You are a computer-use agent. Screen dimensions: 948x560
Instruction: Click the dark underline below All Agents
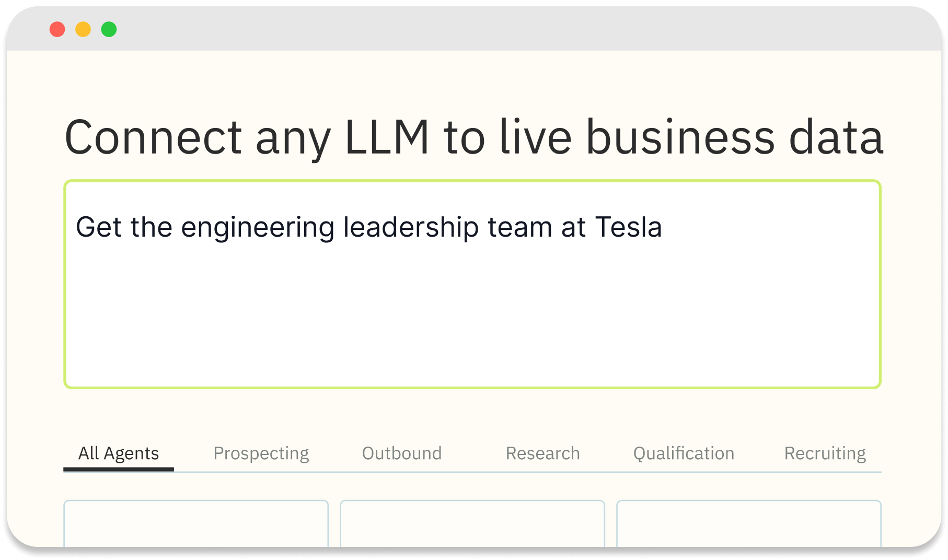click(x=119, y=470)
